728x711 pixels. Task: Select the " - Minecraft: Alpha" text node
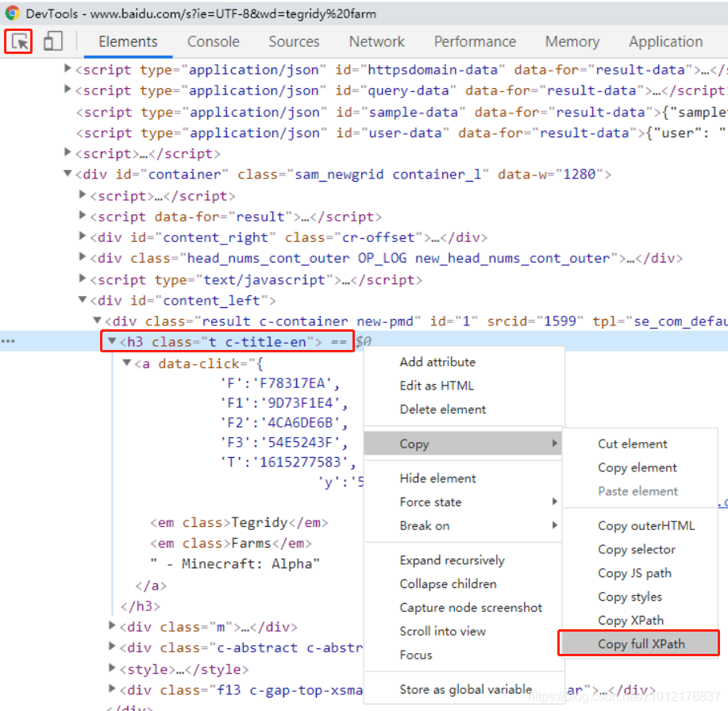235,564
